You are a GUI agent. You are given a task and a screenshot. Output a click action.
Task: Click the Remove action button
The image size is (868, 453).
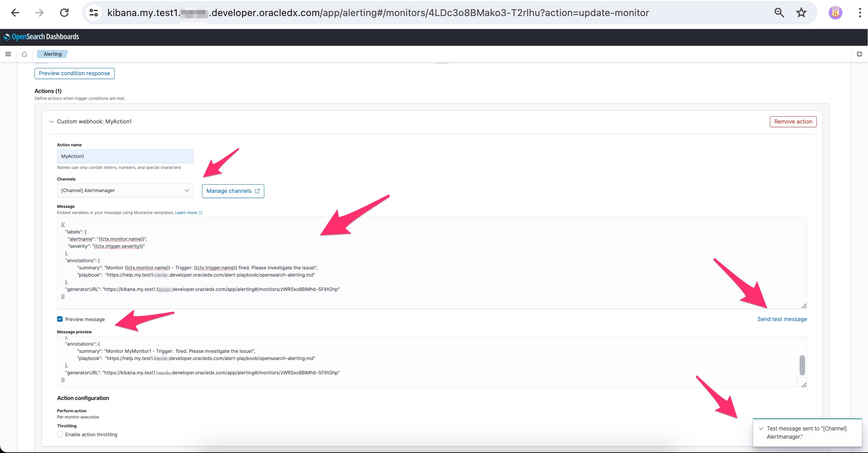coord(793,122)
